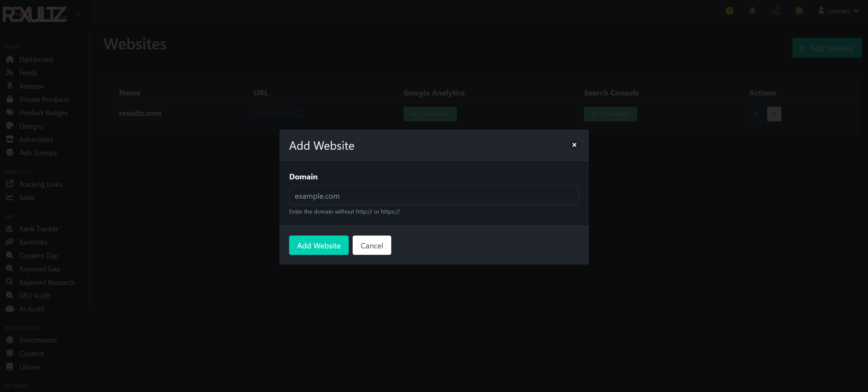Click the Domain input field
The height and width of the screenshot is (392, 868).
point(434,196)
